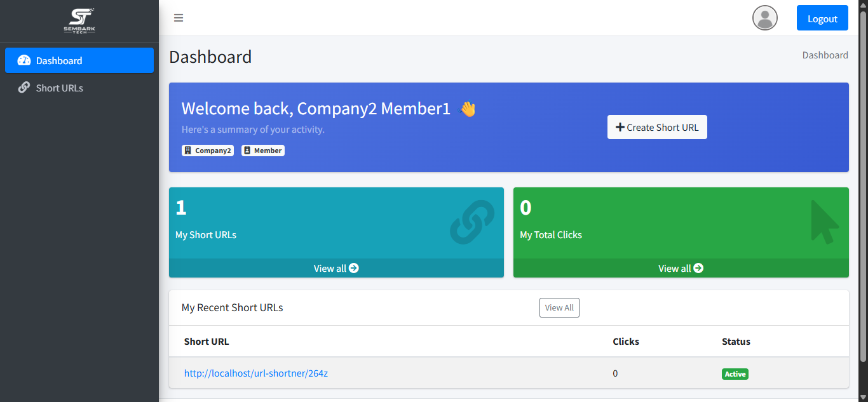Viewport: 868px width, 402px height.
Task: Click the My Recent Short URLs title
Action: pyautogui.click(x=233, y=307)
